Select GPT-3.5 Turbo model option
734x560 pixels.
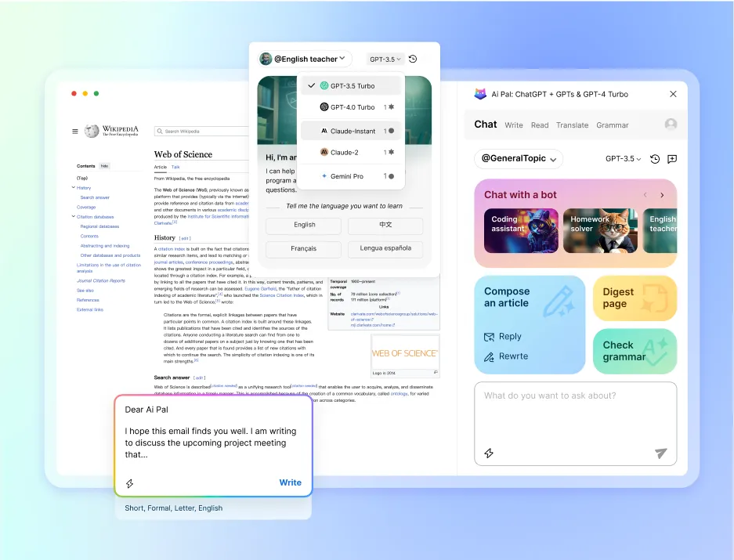351,86
